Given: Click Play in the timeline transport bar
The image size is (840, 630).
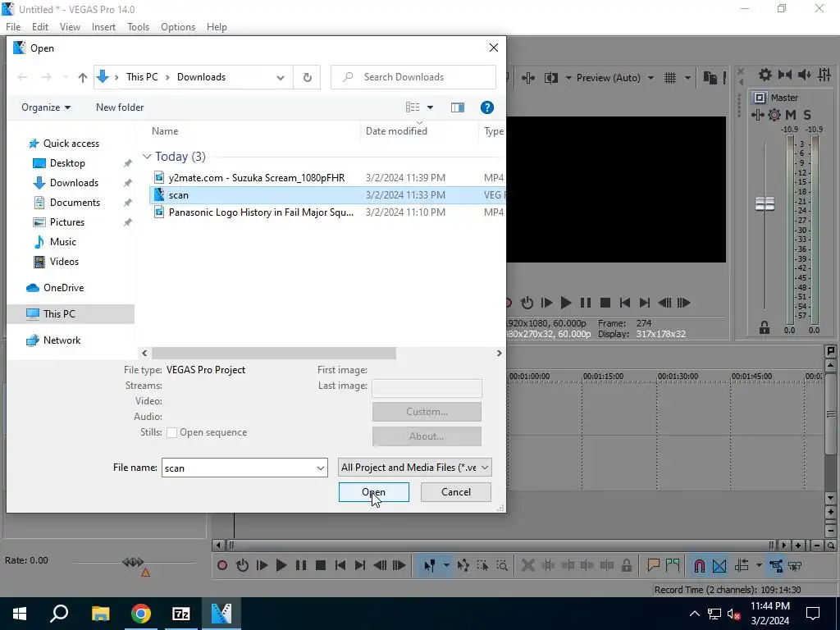Looking at the screenshot, I should (281, 566).
